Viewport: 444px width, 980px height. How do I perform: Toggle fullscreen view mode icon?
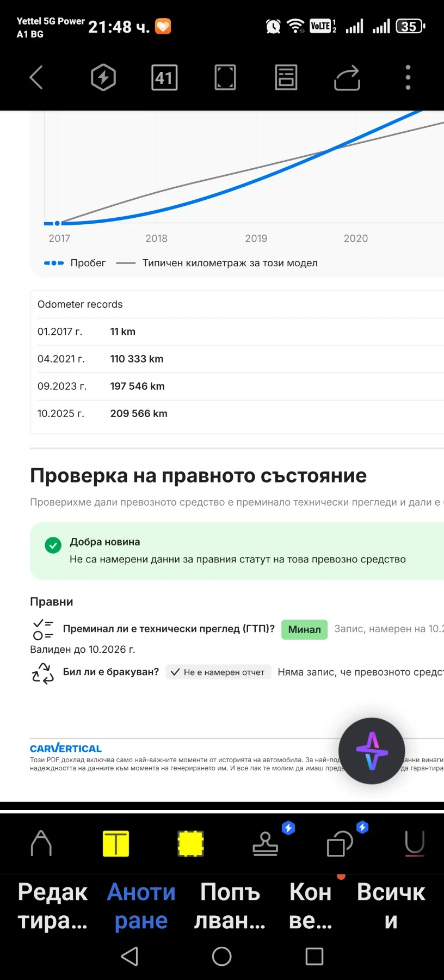coord(225,77)
